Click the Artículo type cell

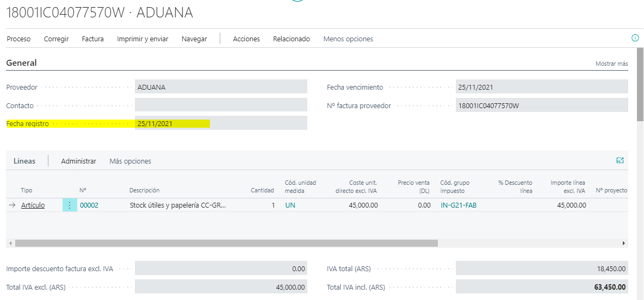pos(33,205)
